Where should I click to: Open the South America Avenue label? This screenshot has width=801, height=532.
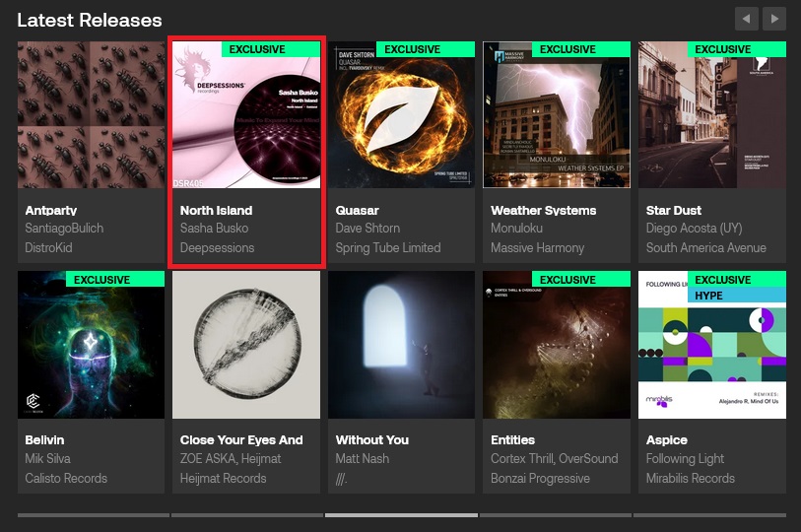tap(706, 248)
